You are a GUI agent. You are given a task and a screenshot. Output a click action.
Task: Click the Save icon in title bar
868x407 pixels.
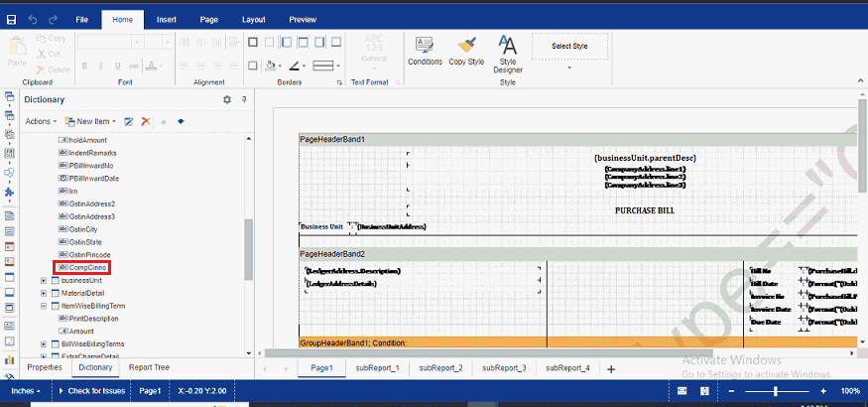(x=12, y=19)
